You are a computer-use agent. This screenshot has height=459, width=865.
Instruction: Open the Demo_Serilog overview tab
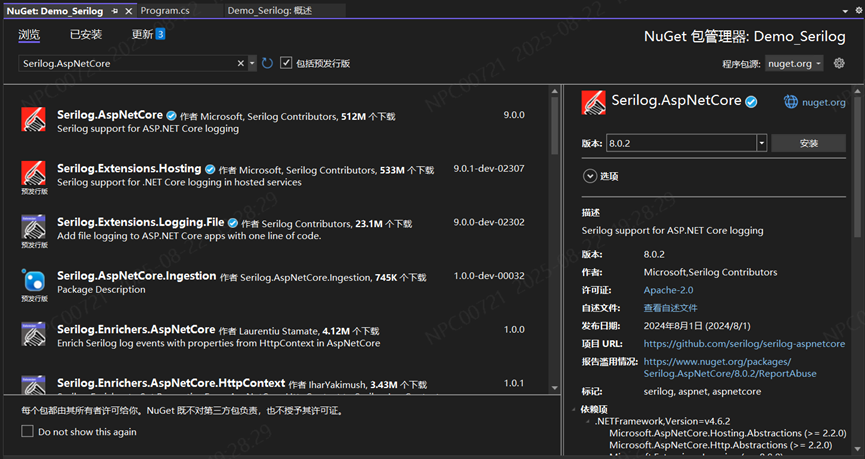pos(270,10)
